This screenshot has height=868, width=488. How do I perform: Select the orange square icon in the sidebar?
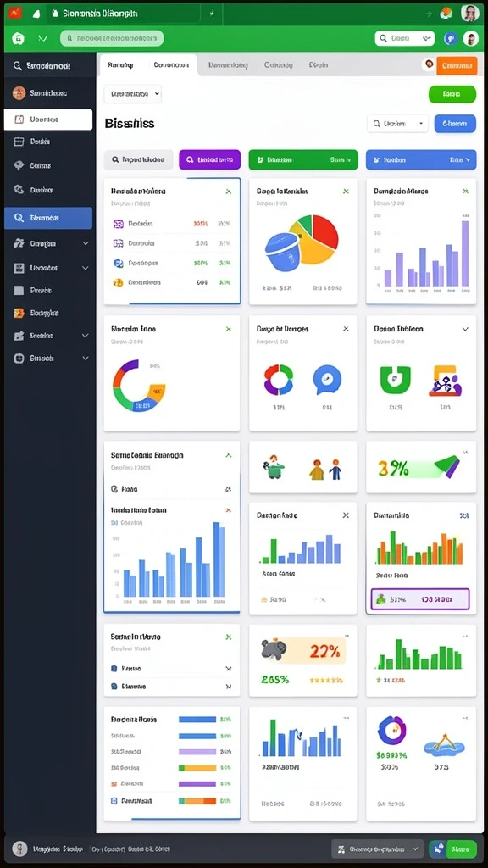point(19,313)
